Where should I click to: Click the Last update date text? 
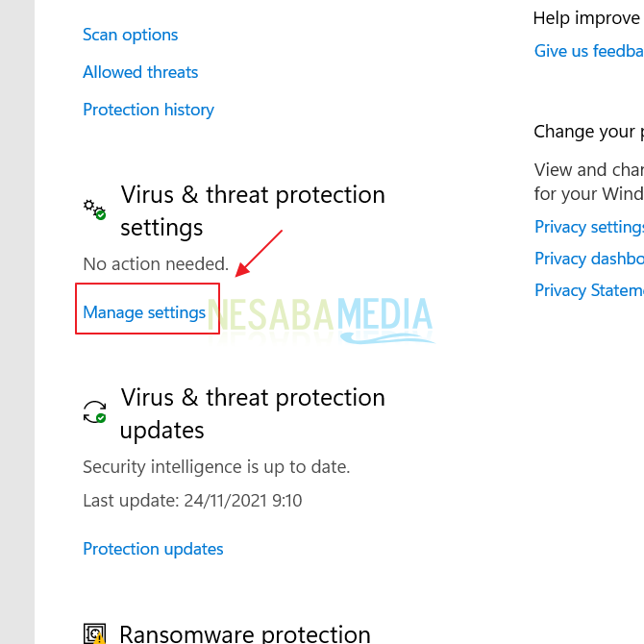[192, 501]
